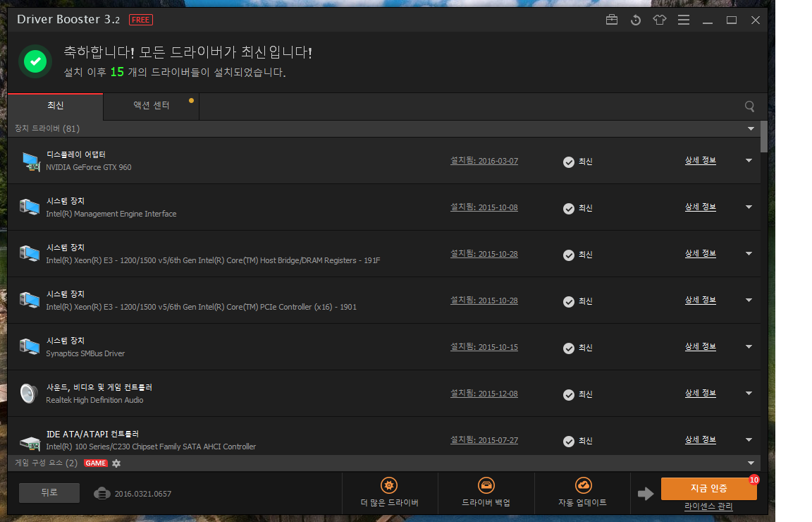This screenshot has width=812, height=522.
Task: Open the hamburger main menu icon
Action: (x=683, y=20)
